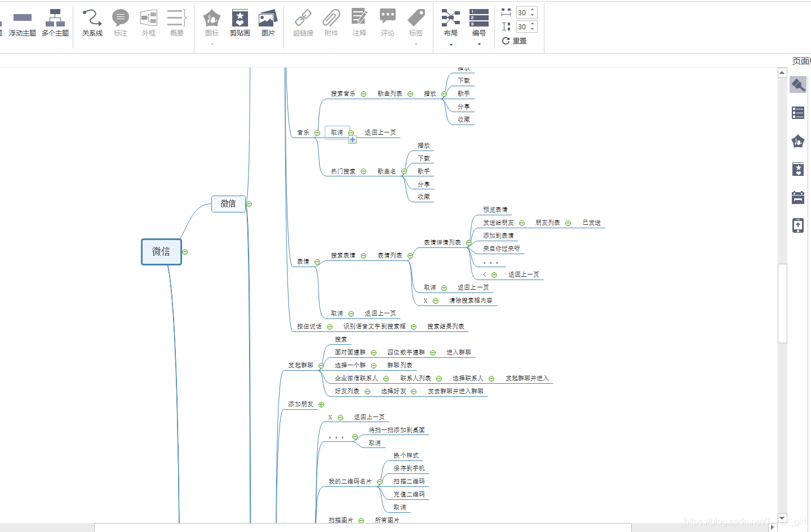The height and width of the screenshot is (532, 811).
Task: Insert a picture (图片)
Action: coord(268,23)
